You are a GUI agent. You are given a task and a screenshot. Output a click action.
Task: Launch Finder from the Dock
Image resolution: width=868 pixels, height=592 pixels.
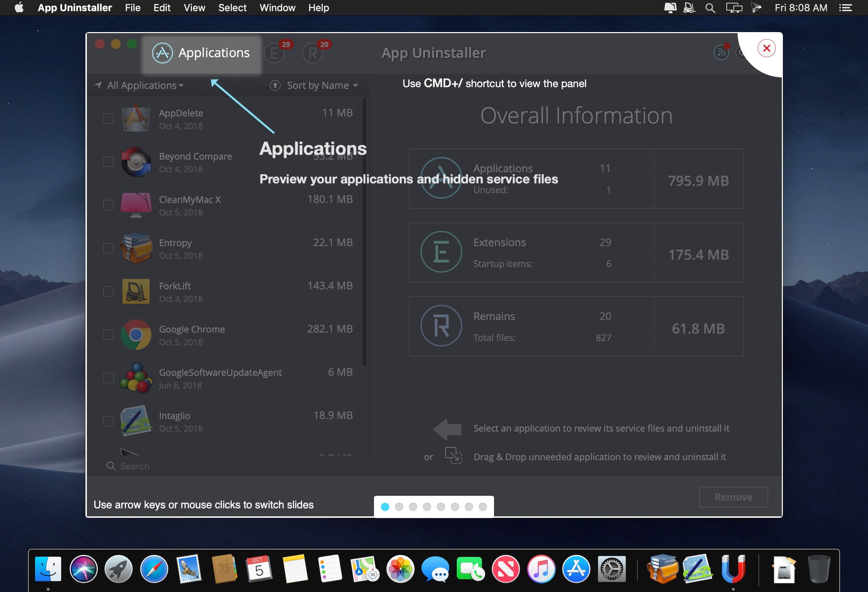pyautogui.click(x=48, y=569)
